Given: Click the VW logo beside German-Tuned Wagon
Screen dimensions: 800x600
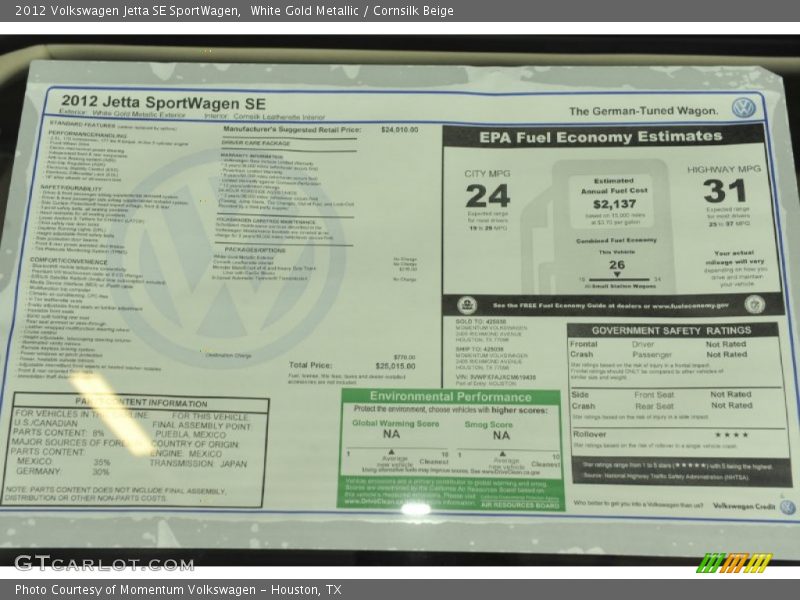Looking at the screenshot, I should click(x=743, y=108).
